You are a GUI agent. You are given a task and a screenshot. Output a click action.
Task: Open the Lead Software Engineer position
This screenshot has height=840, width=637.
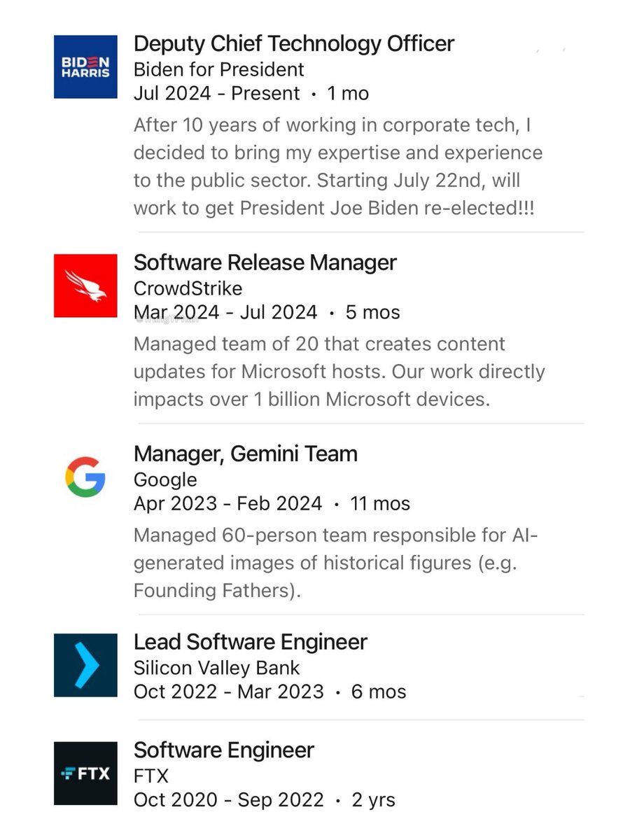(251, 642)
